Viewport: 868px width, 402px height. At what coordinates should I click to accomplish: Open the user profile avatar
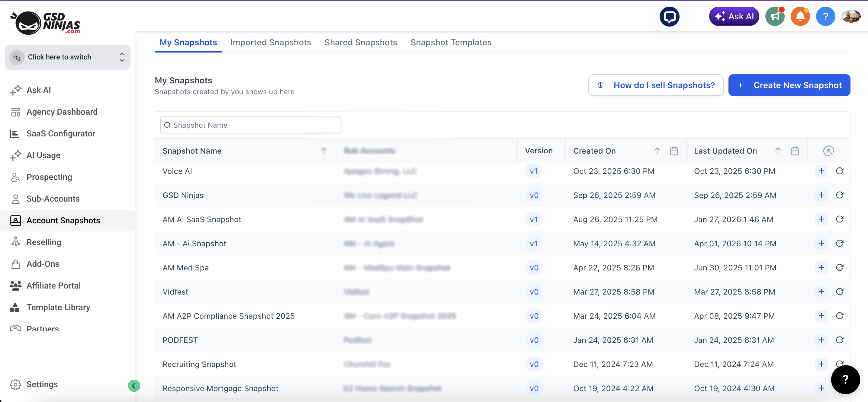click(850, 17)
